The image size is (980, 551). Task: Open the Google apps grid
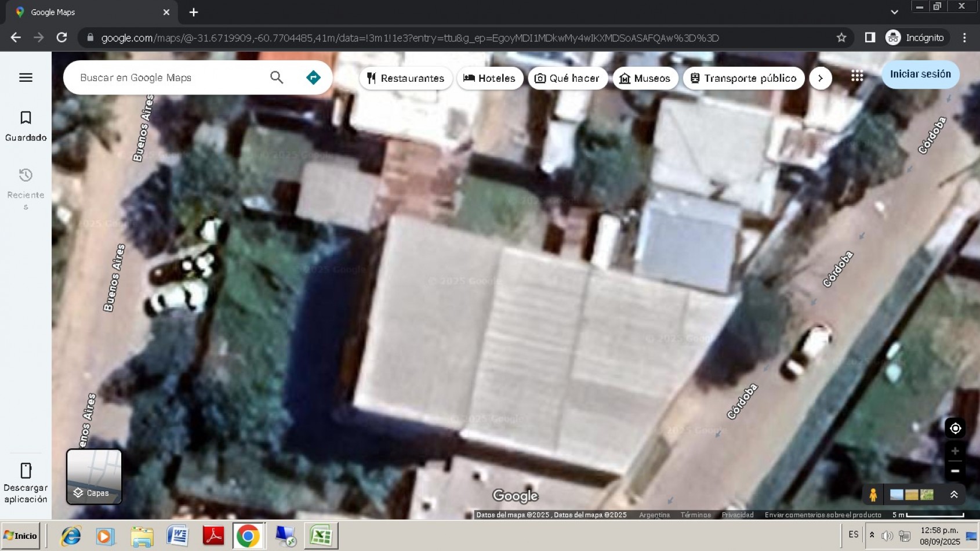point(857,76)
